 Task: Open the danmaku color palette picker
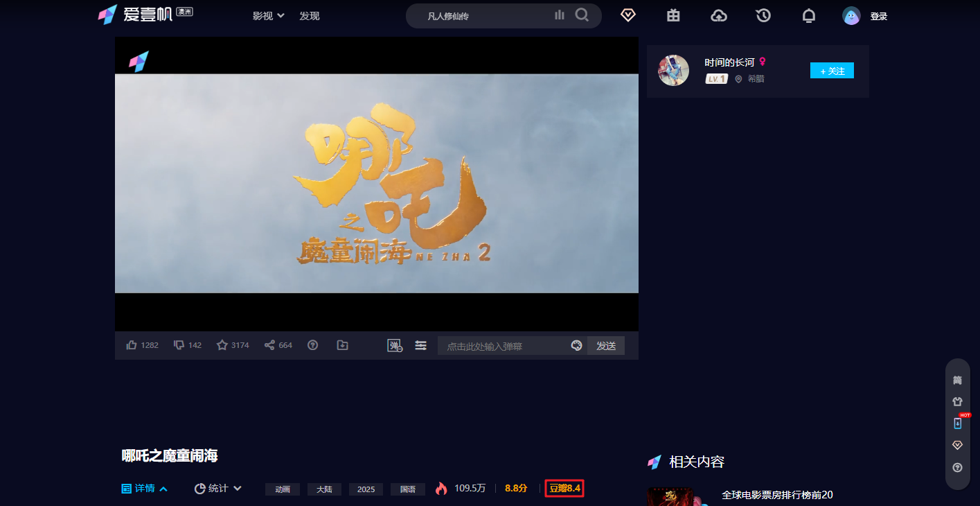[x=576, y=345]
